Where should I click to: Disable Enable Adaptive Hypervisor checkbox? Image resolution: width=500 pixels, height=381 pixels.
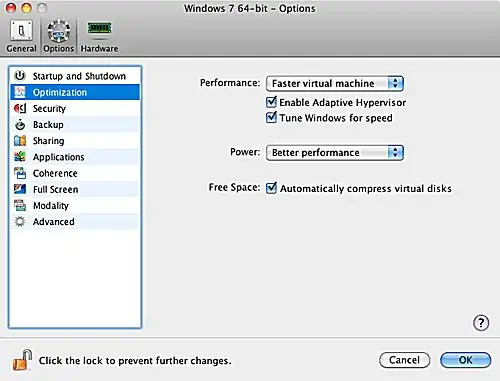pos(271,102)
